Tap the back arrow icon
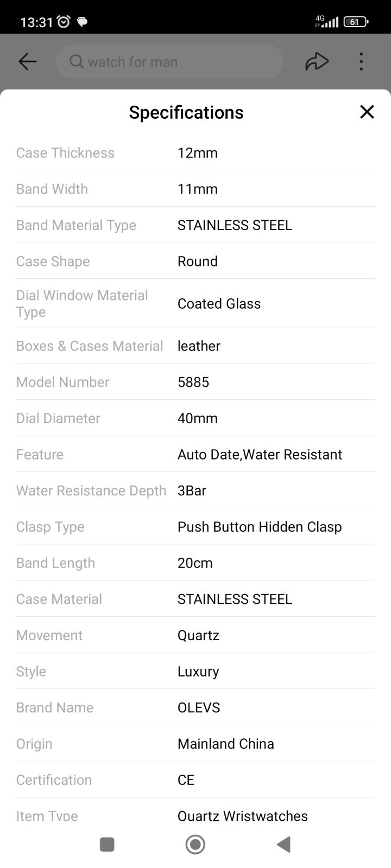 28,62
